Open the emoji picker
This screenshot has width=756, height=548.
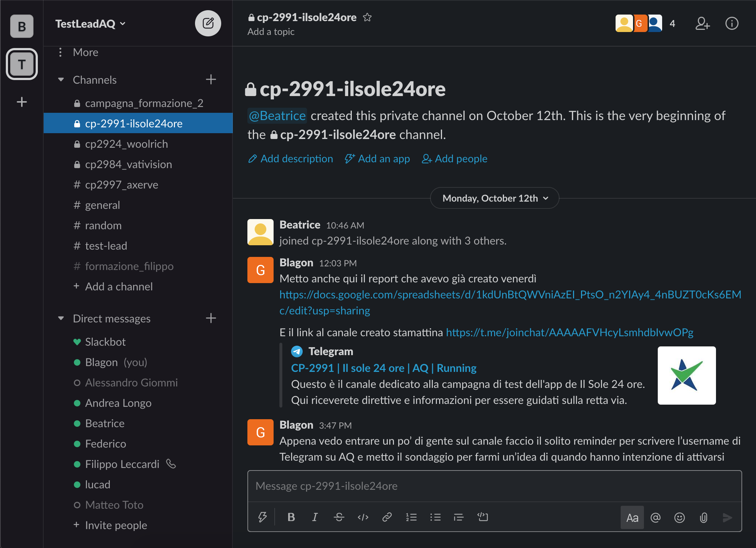(x=680, y=517)
